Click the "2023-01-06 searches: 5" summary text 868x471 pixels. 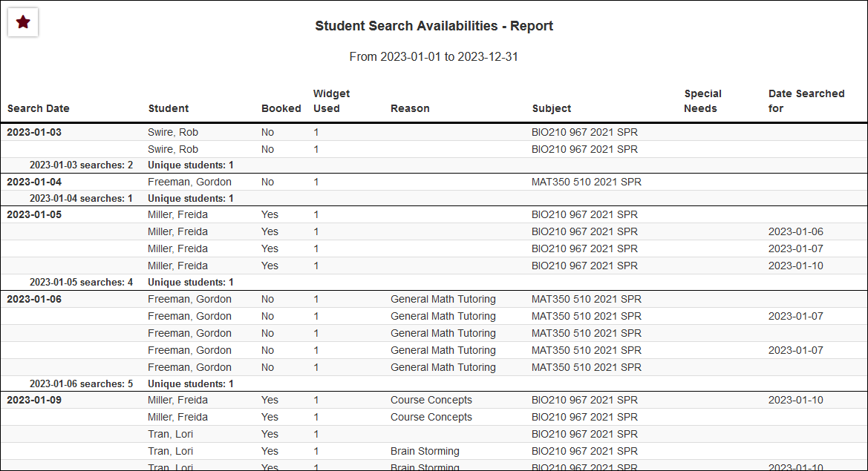(81, 383)
